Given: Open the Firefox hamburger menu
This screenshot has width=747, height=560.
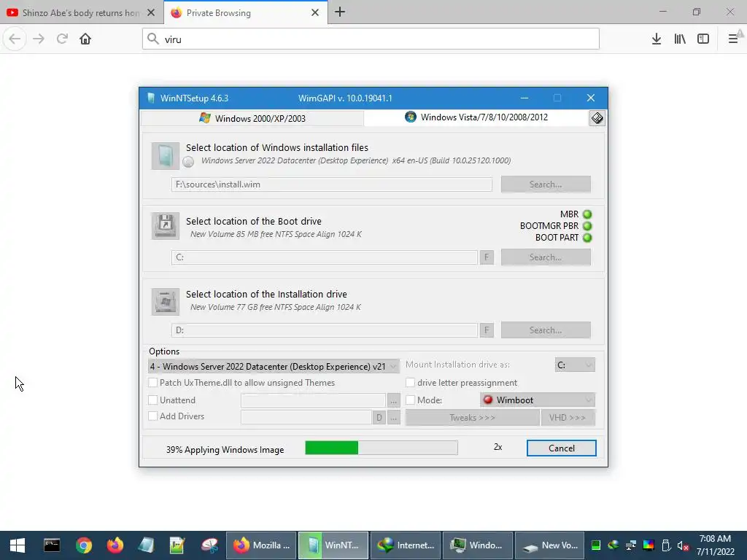Looking at the screenshot, I should click(x=733, y=39).
